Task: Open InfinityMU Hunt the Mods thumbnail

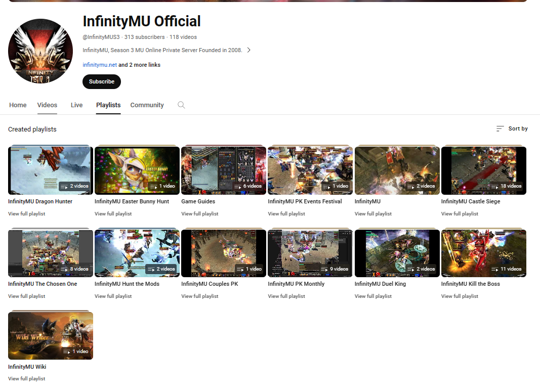Action: (x=137, y=253)
